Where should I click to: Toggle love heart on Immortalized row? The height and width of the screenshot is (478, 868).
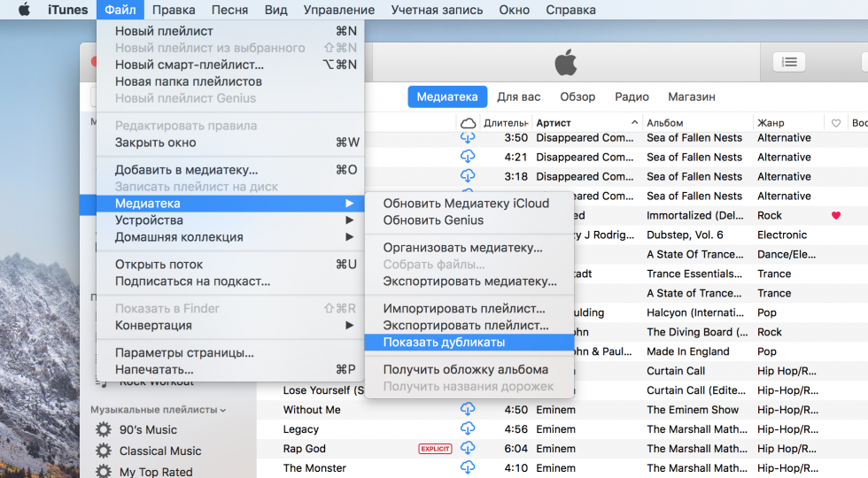(x=836, y=215)
